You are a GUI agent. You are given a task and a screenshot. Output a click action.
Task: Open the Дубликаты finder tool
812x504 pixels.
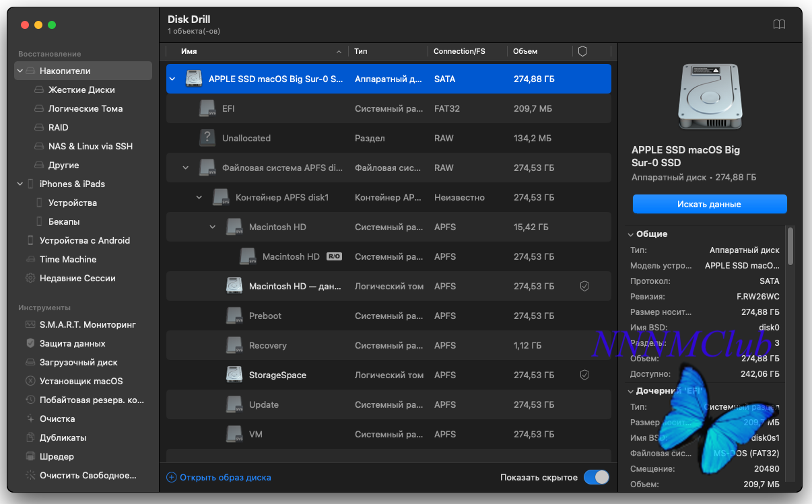63,437
